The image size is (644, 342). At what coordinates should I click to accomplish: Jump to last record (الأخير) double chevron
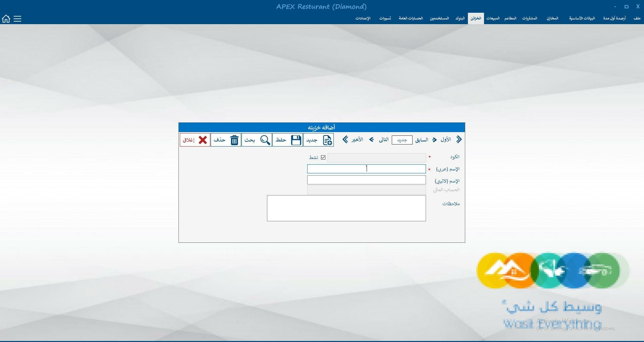click(x=345, y=139)
